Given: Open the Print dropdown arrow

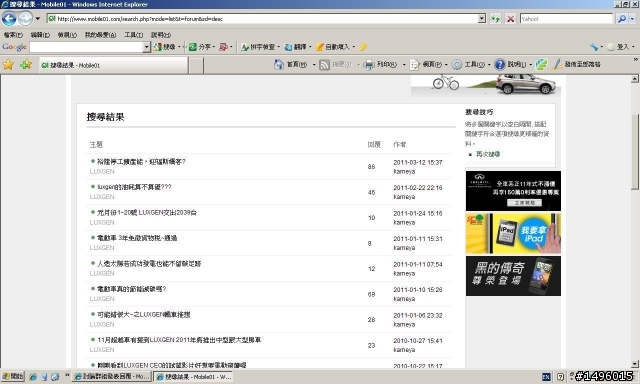Looking at the screenshot, I should pos(404,65).
